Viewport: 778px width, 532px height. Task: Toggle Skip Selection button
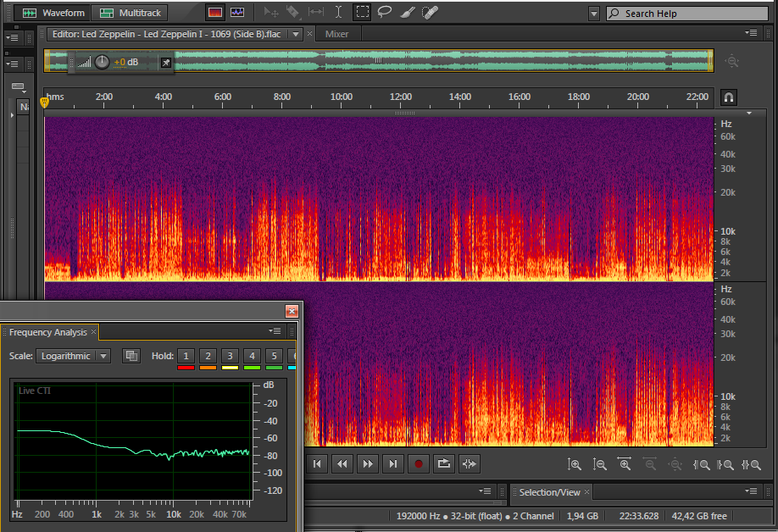pyautogui.click(x=470, y=464)
